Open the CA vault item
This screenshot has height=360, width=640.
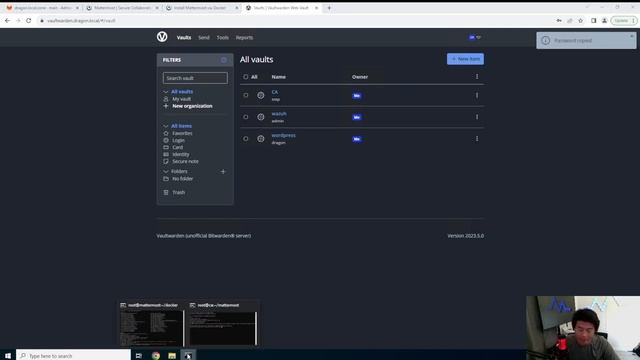pos(275,92)
